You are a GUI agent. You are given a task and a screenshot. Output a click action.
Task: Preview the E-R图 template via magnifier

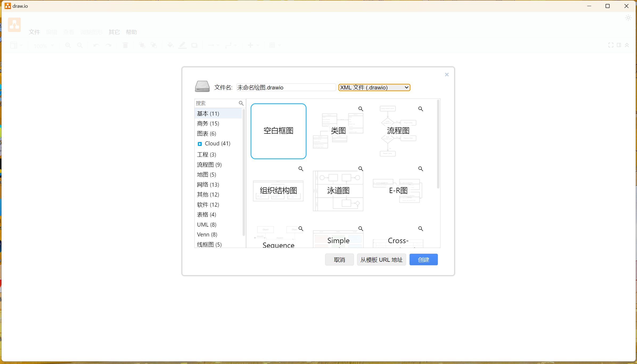[x=420, y=169]
